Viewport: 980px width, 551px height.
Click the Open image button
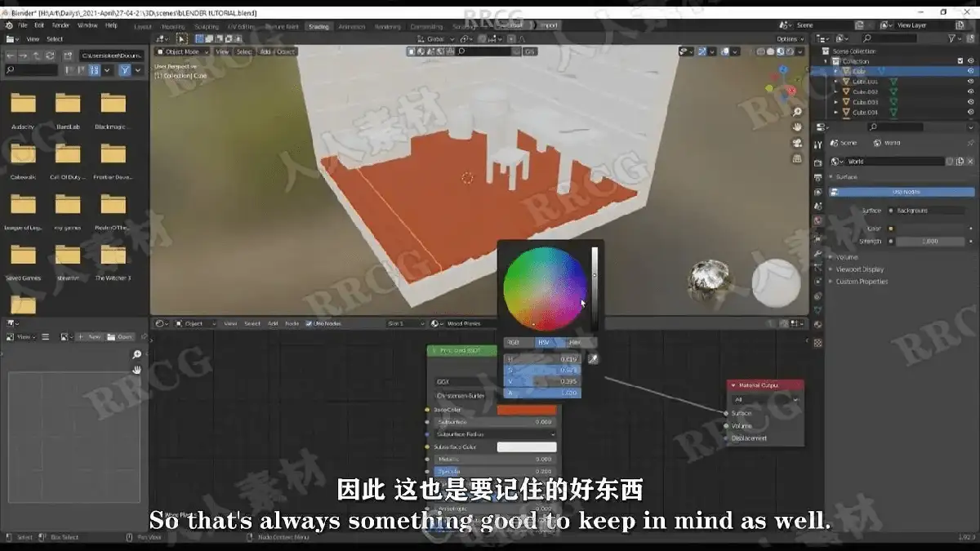(x=121, y=336)
